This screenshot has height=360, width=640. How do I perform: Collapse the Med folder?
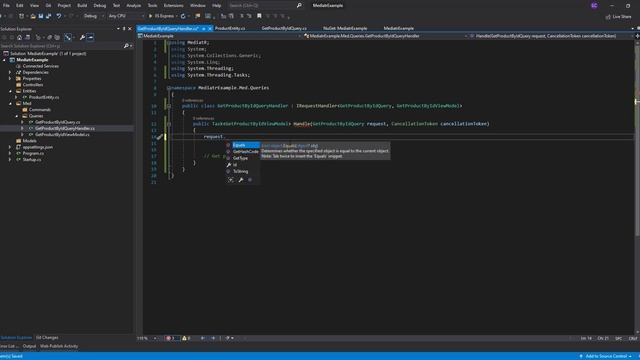[10, 104]
